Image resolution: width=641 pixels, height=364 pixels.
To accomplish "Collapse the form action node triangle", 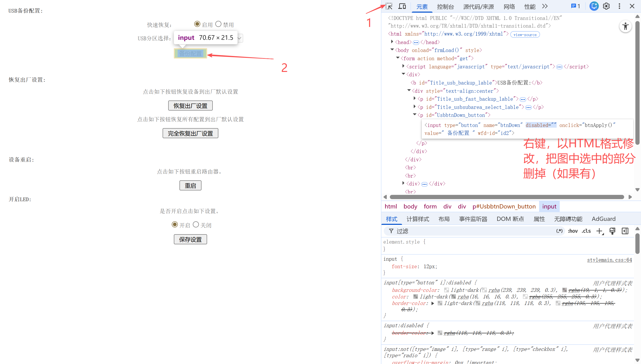I will [x=398, y=58].
